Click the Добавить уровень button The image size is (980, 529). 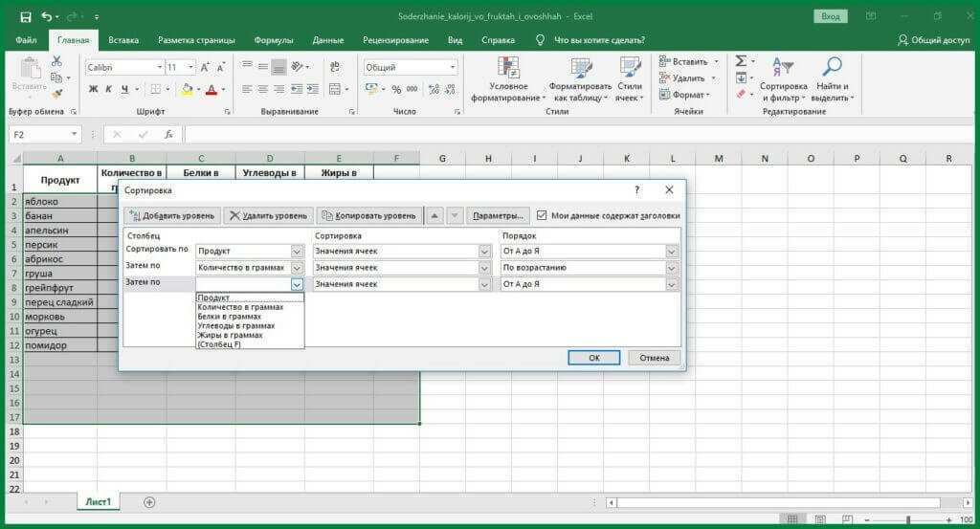(172, 216)
